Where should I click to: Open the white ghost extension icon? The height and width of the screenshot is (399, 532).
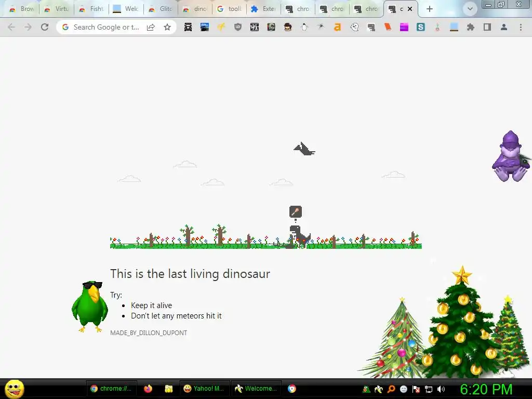354,27
